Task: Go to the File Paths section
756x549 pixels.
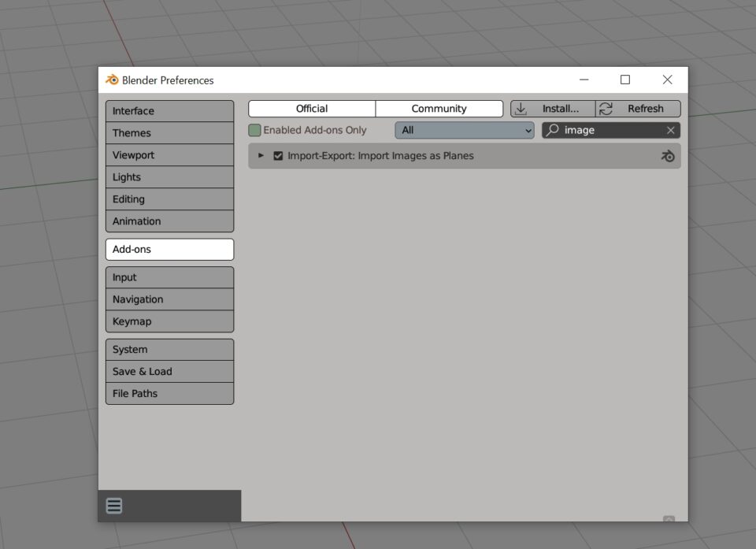Action: coord(169,394)
